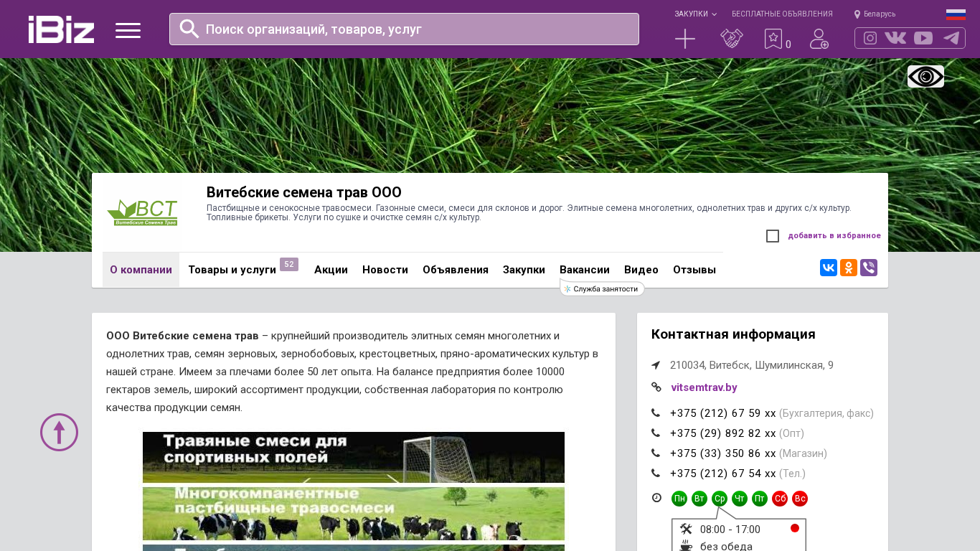Share via Odnoklassniki icon
980x551 pixels.
pyautogui.click(x=849, y=268)
